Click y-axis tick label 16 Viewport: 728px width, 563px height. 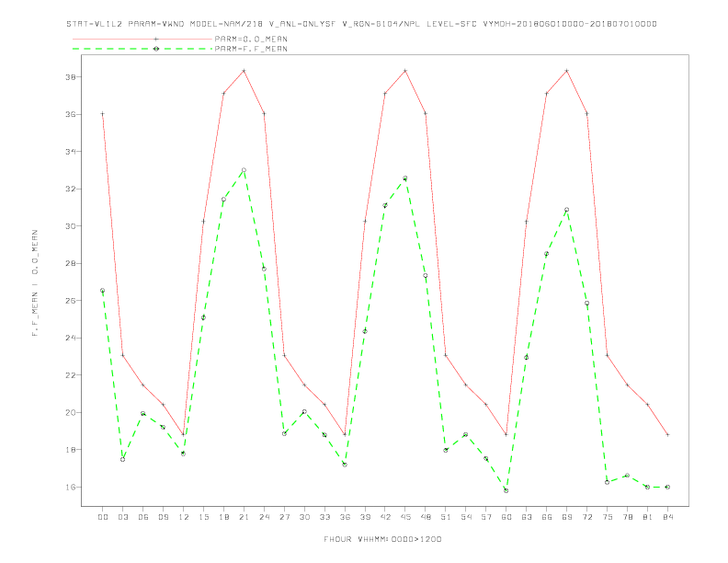[x=70, y=487]
